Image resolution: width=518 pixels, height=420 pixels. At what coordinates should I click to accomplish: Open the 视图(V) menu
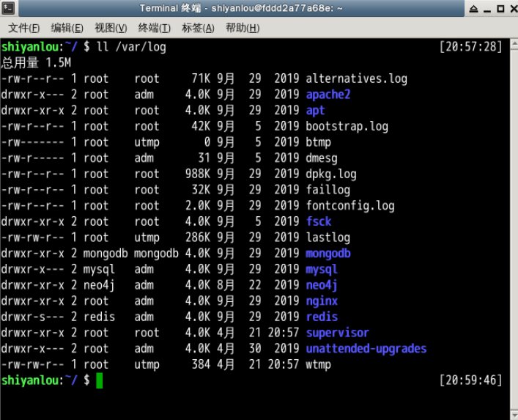tap(111, 28)
